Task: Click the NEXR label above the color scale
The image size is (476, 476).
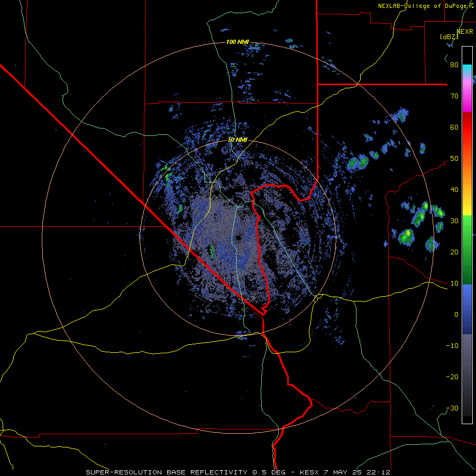Action: click(465, 31)
